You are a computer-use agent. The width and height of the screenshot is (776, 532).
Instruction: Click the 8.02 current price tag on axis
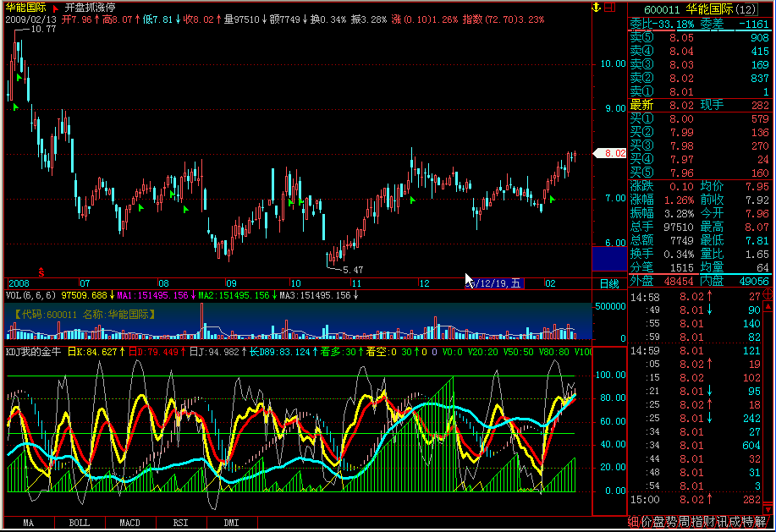(x=609, y=153)
